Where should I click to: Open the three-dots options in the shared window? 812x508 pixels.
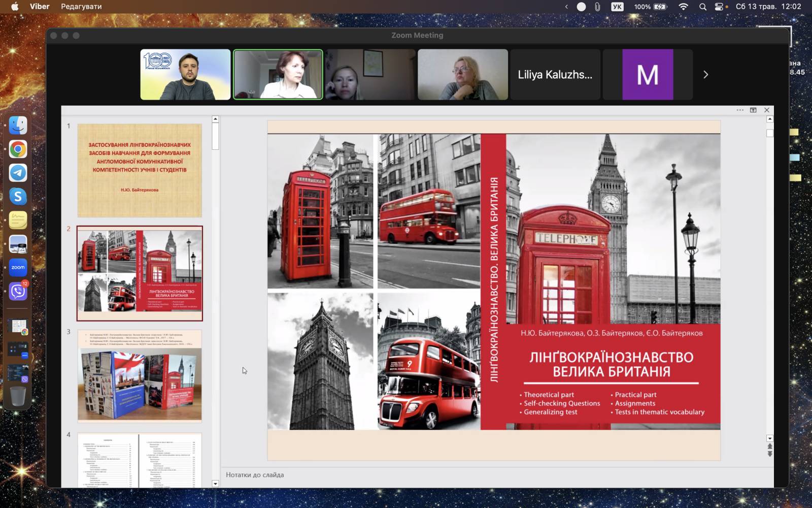click(740, 110)
